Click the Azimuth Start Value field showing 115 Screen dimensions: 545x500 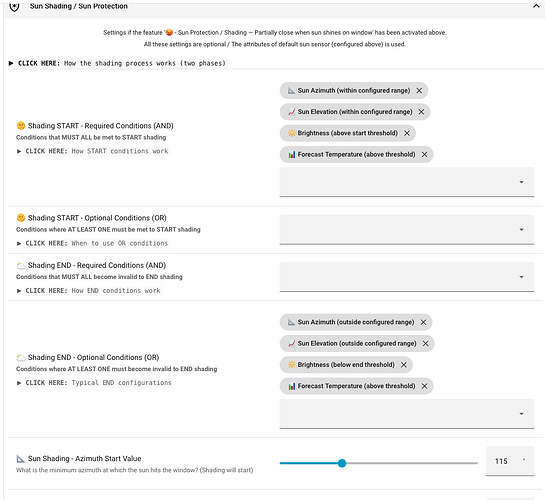tap(510, 461)
